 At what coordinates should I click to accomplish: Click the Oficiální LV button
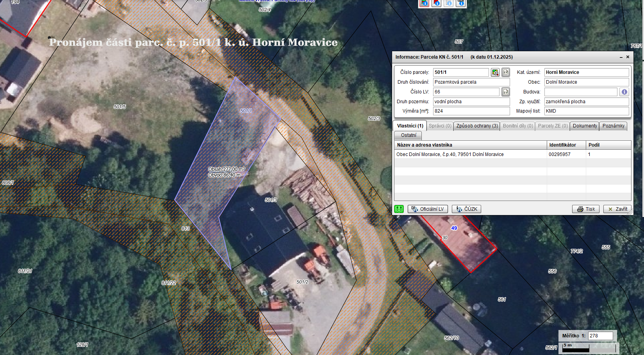pyautogui.click(x=428, y=209)
